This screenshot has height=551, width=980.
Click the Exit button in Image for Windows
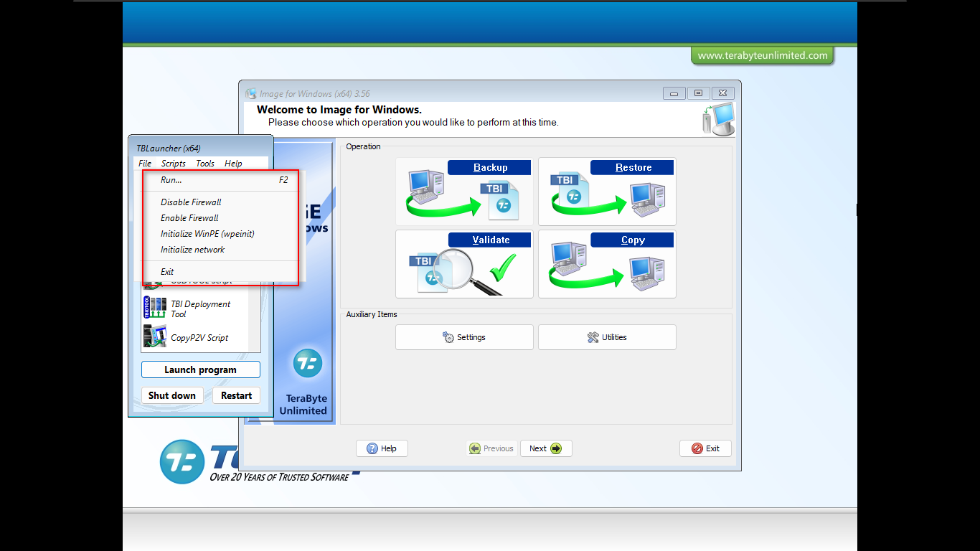[705, 448]
